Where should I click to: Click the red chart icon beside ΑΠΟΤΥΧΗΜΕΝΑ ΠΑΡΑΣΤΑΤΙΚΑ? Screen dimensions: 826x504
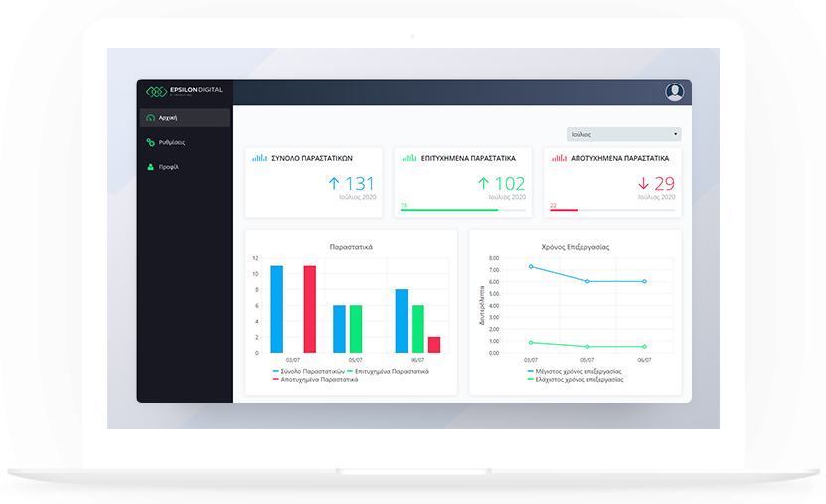[x=558, y=158]
